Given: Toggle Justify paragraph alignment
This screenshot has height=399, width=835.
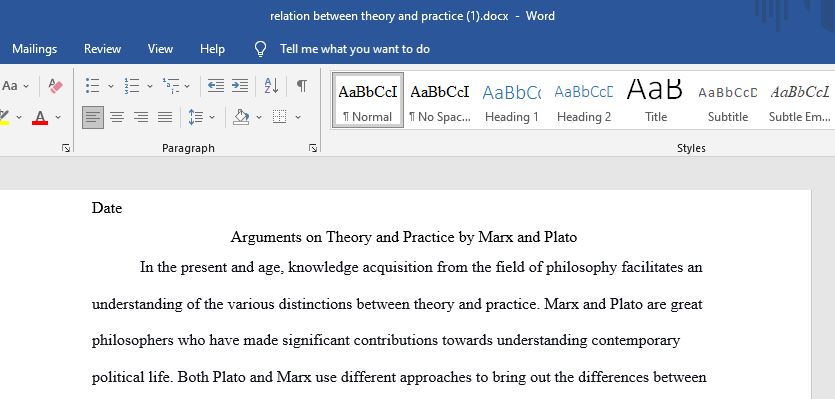Looking at the screenshot, I should (x=165, y=117).
